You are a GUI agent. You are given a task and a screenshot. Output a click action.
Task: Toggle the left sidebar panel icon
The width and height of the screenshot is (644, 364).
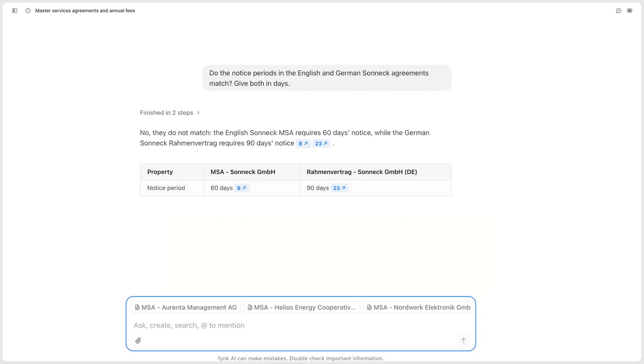[x=14, y=11]
